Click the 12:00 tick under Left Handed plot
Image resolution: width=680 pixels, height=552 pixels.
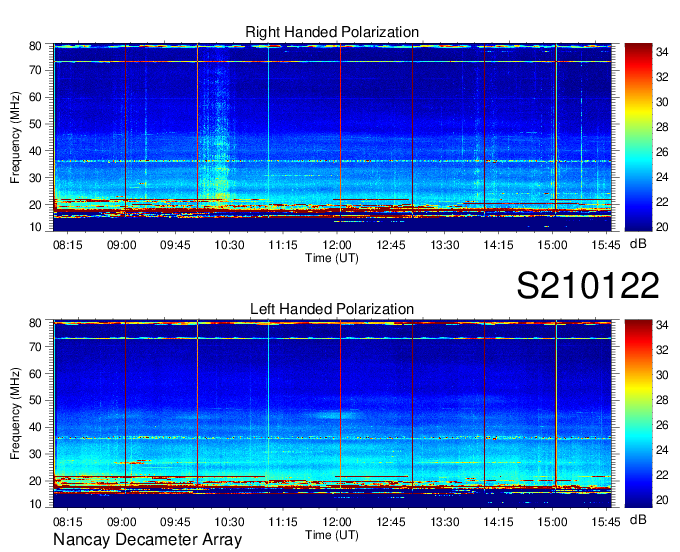click(x=337, y=522)
